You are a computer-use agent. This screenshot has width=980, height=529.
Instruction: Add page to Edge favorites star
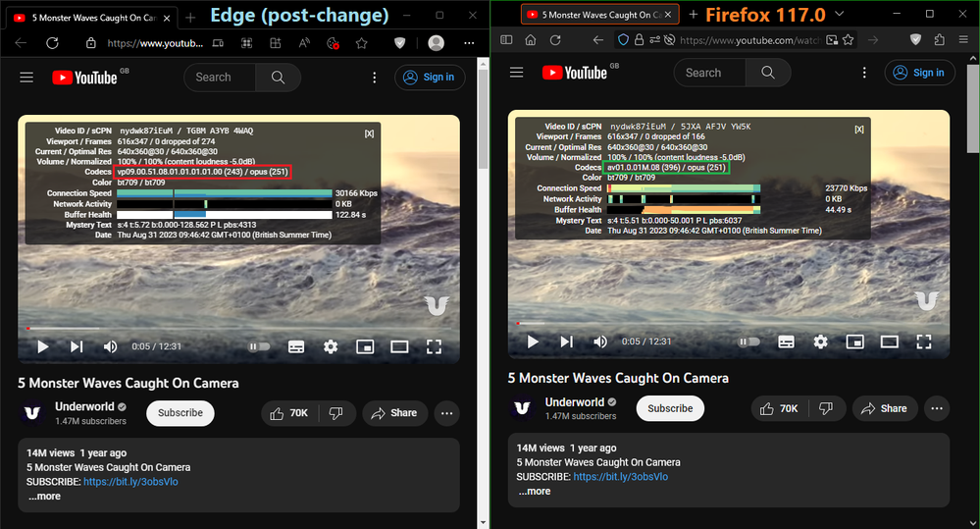[361, 43]
